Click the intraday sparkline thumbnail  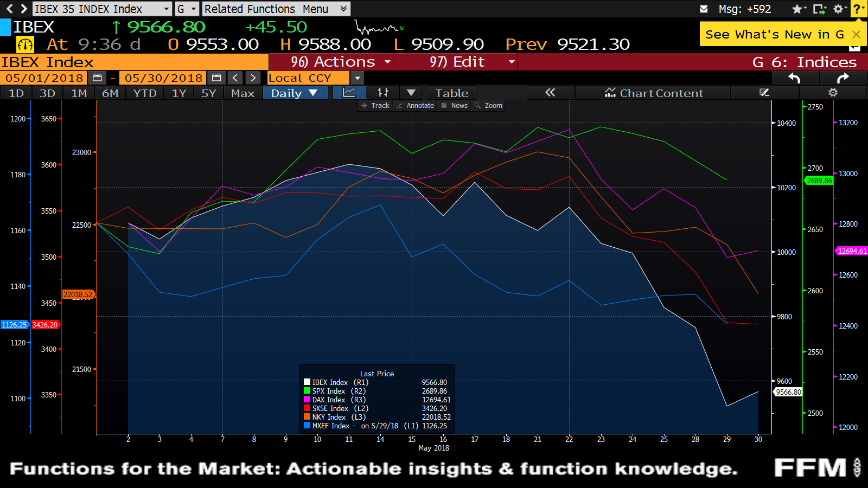coord(379,27)
